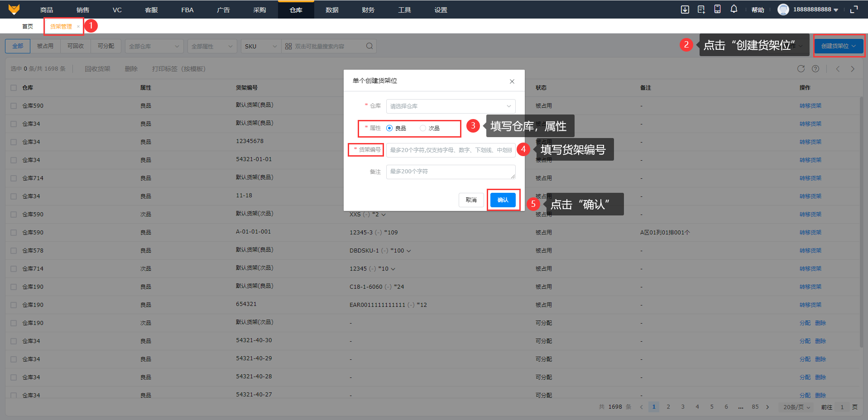Open the 帮助 help link
The width and height of the screenshot is (868, 420).
[x=758, y=10]
